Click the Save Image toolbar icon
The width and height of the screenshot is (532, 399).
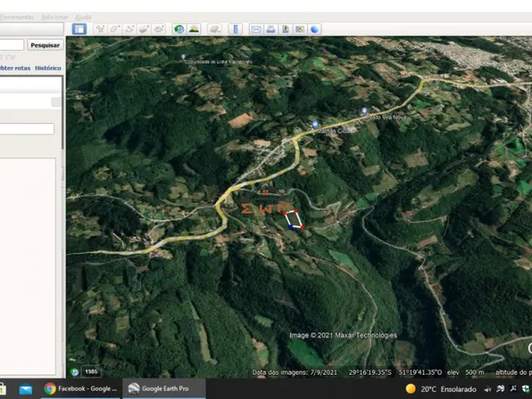285,29
